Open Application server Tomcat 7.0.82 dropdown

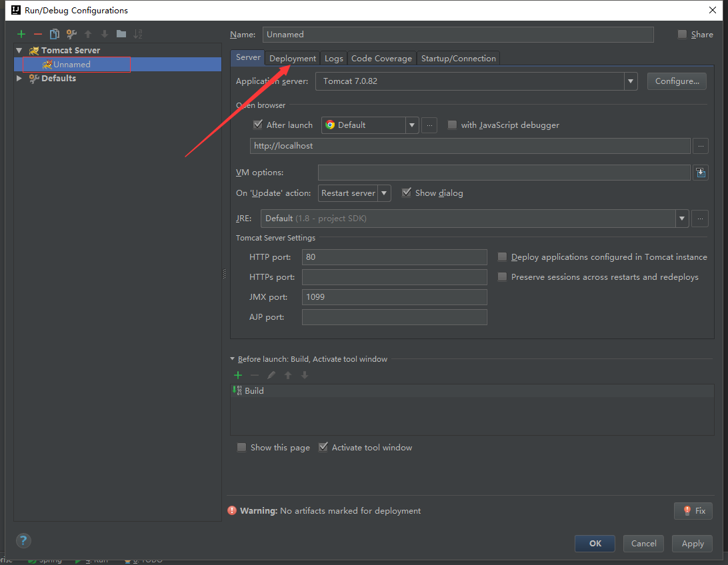[x=630, y=81]
